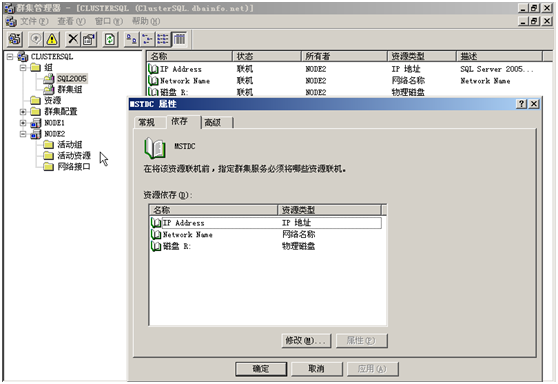The width and height of the screenshot is (558, 384).
Task: Click the Refresh toolbar icon
Action: (110, 39)
